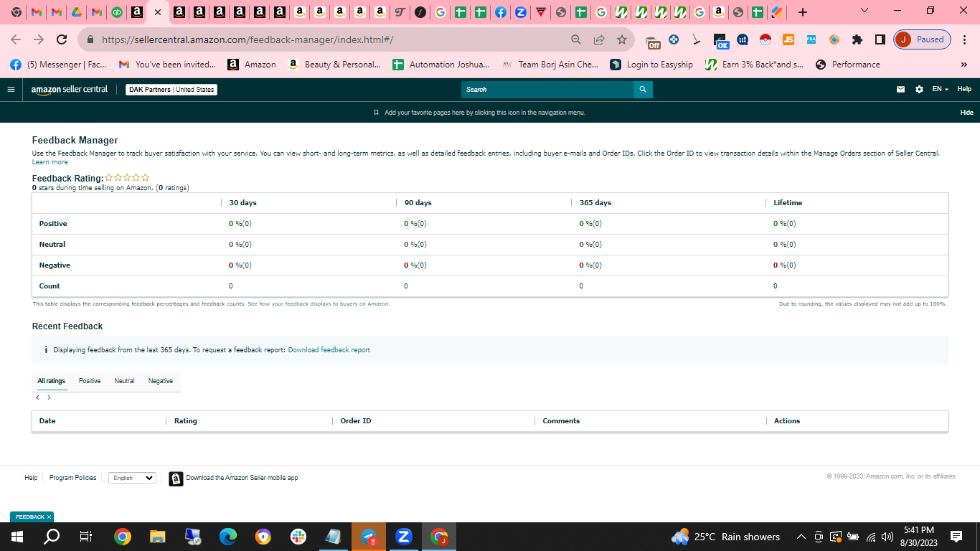The image size is (980, 551).
Task: Click the Lifetime column header
Action: coord(788,203)
